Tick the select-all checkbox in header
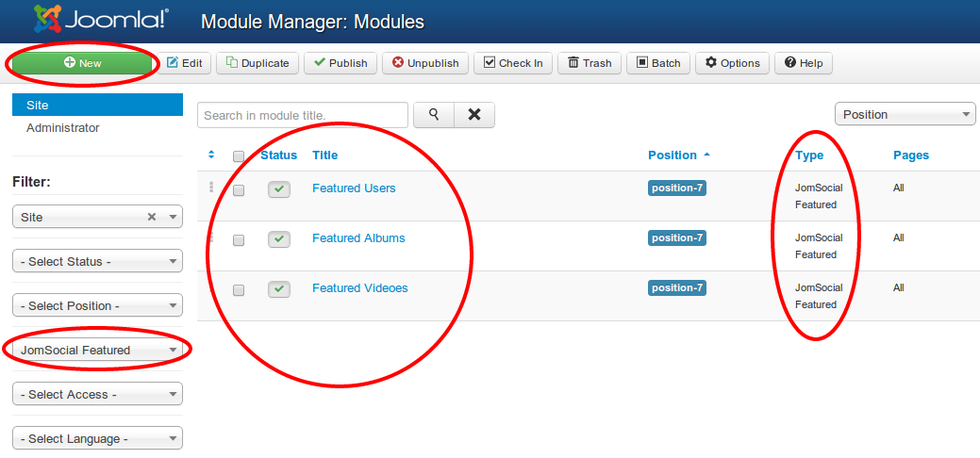The width and height of the screenshot is (980, 458). [239, 156]
